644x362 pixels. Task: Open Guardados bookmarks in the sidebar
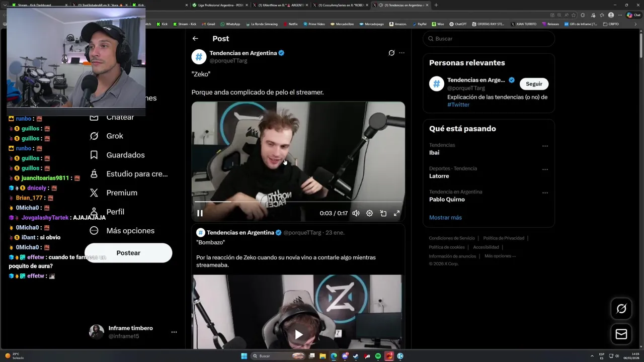(x=117, y=155)
